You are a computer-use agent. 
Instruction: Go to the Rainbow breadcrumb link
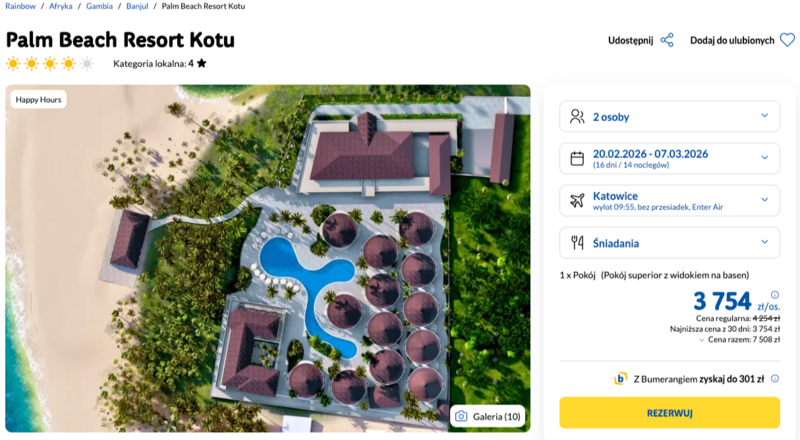[x=21, y=6]
